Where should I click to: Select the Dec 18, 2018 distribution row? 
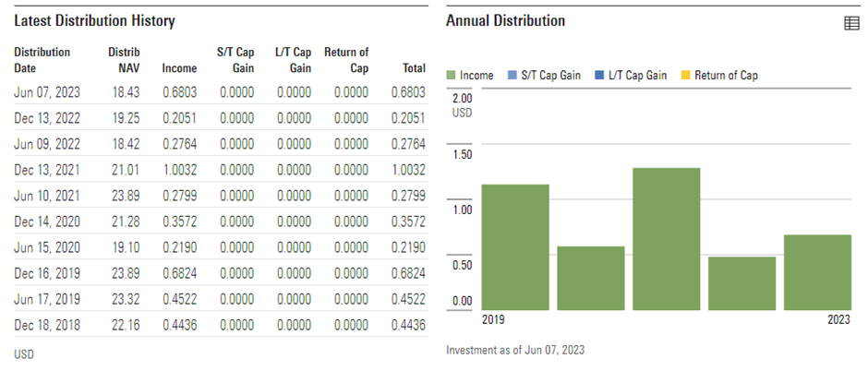point(220,325)
